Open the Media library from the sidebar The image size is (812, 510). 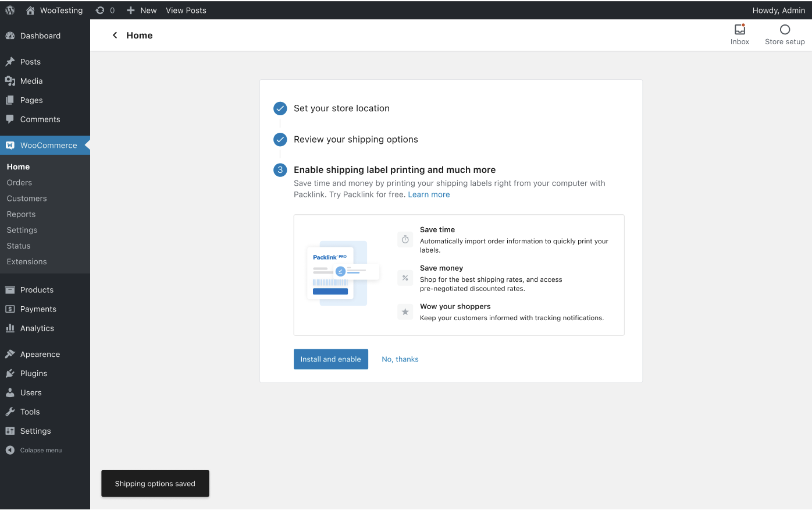pos(31,80)
